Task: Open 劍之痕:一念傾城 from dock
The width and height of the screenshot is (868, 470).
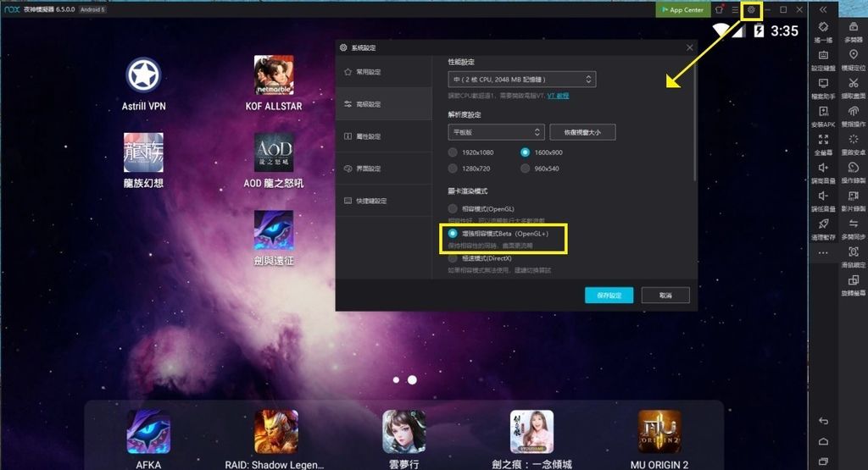Action: (531, 431)
